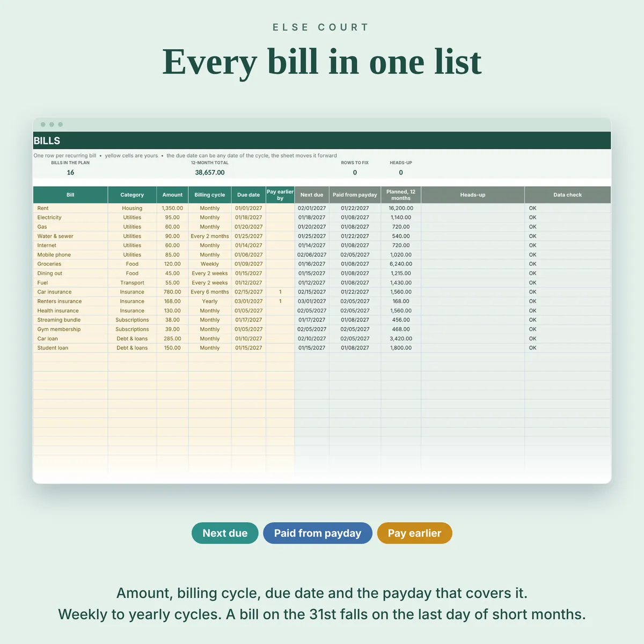
Task: Click the Paid from payday pill
Action: coord(318,533)
